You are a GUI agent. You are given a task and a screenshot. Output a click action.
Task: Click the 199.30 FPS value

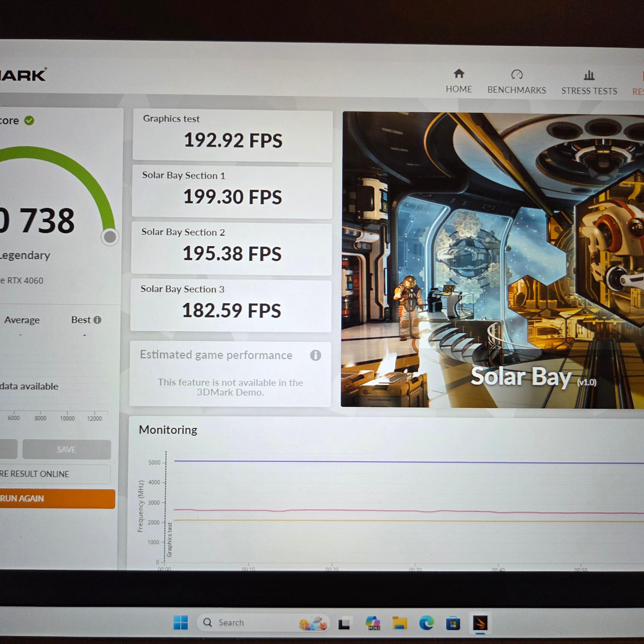click(233, 197)
